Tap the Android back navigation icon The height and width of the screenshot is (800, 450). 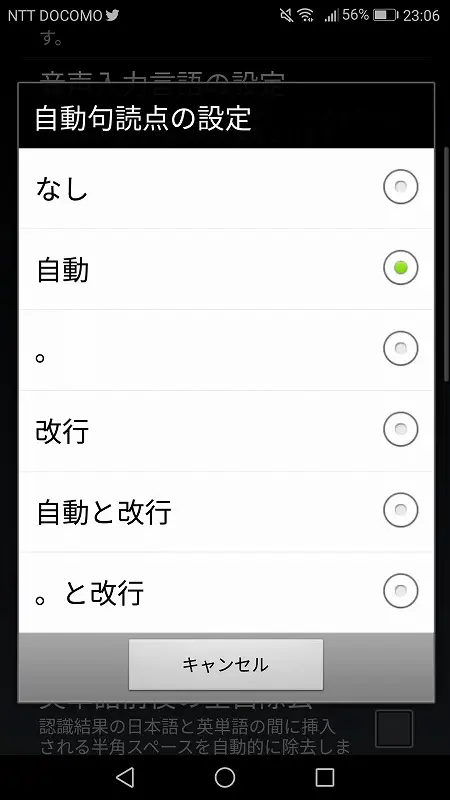point(125,778)
